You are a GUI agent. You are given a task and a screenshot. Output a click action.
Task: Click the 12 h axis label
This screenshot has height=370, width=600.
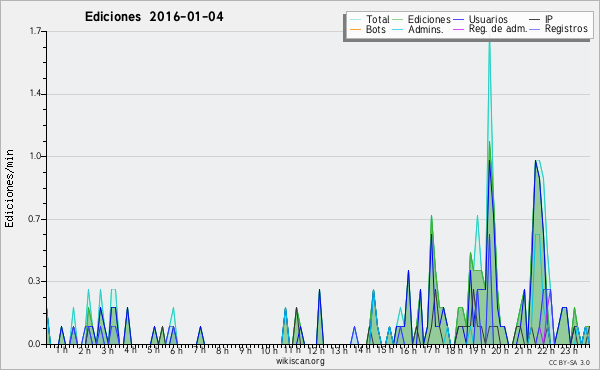[x=316, y=350]
